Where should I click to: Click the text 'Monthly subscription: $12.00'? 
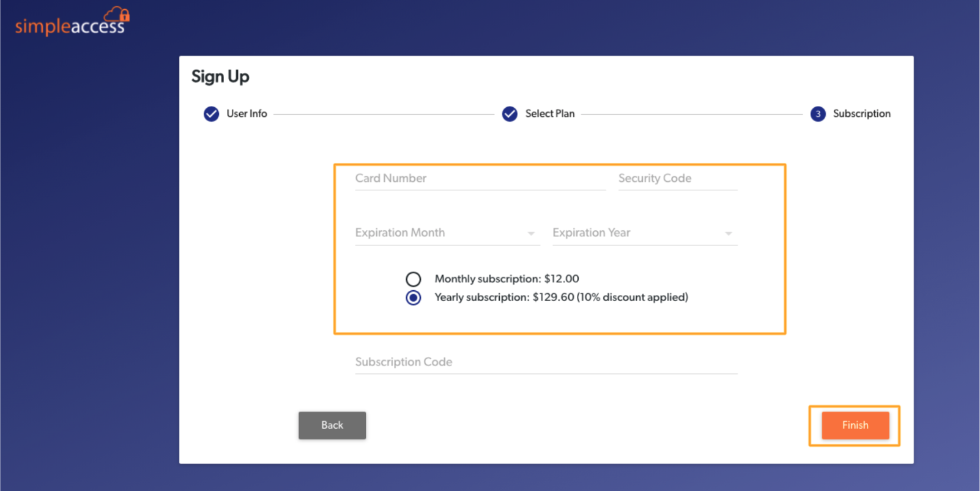coord(507,279)
